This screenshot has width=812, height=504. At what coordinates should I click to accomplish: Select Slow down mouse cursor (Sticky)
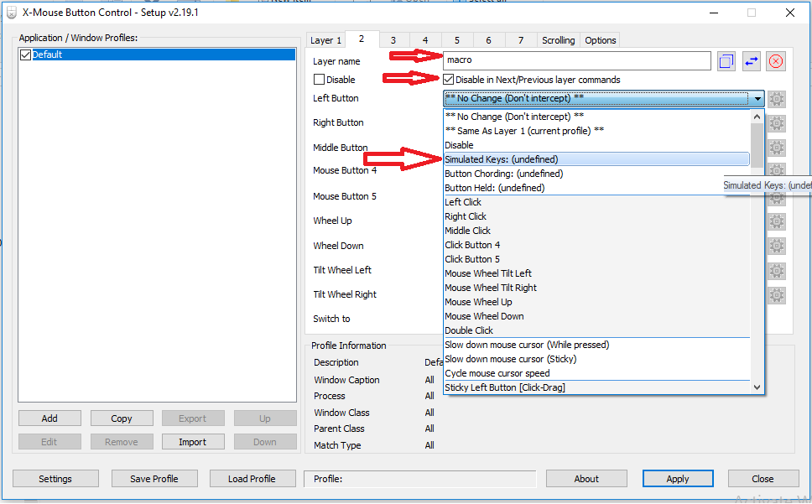click(596, 359)
